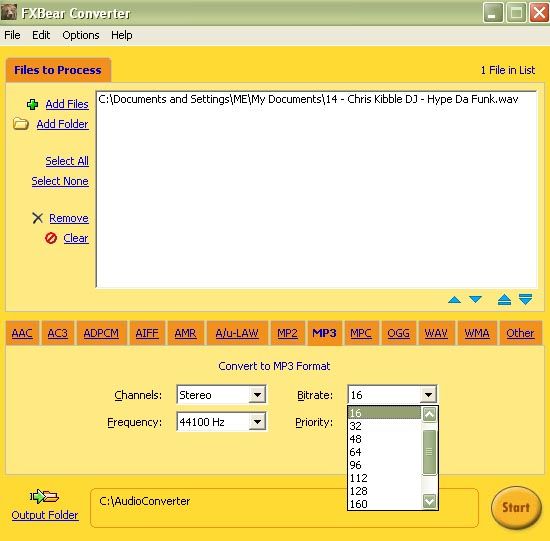The width and height of the screenshot is (550, 541).
Task: Choose bitrate 16 in the list
Action: [385, 413]
